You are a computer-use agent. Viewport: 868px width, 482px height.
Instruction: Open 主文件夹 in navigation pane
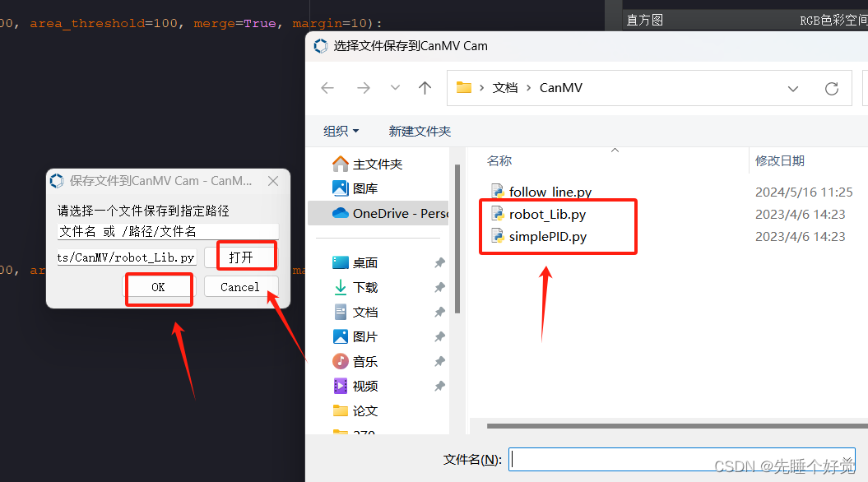pos(378,165)
